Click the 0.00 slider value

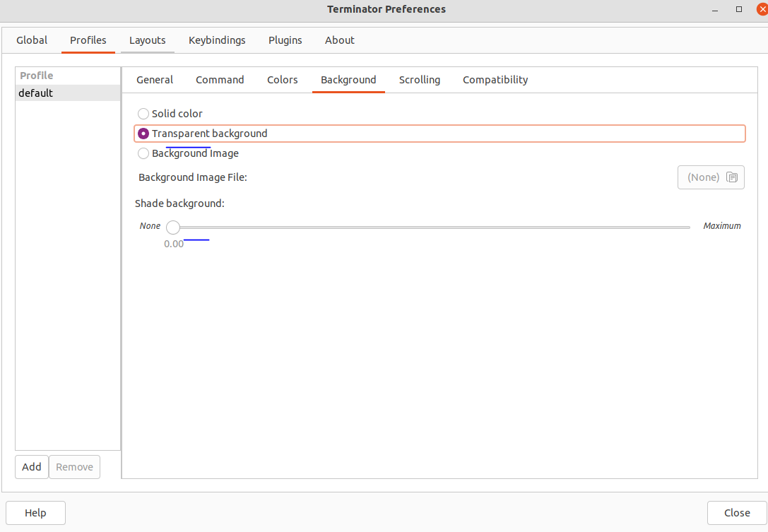click(x=174, y=244)
